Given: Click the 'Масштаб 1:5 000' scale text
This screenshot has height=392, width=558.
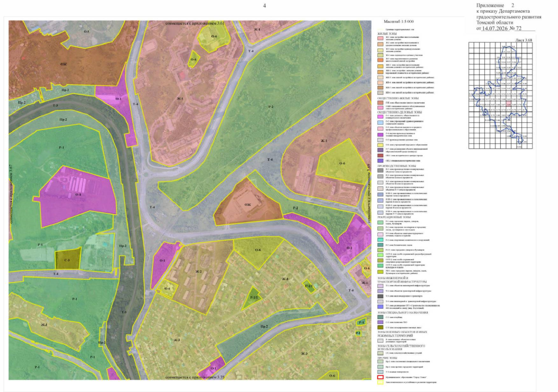Looking at the screenshot, I should (398, 22).
